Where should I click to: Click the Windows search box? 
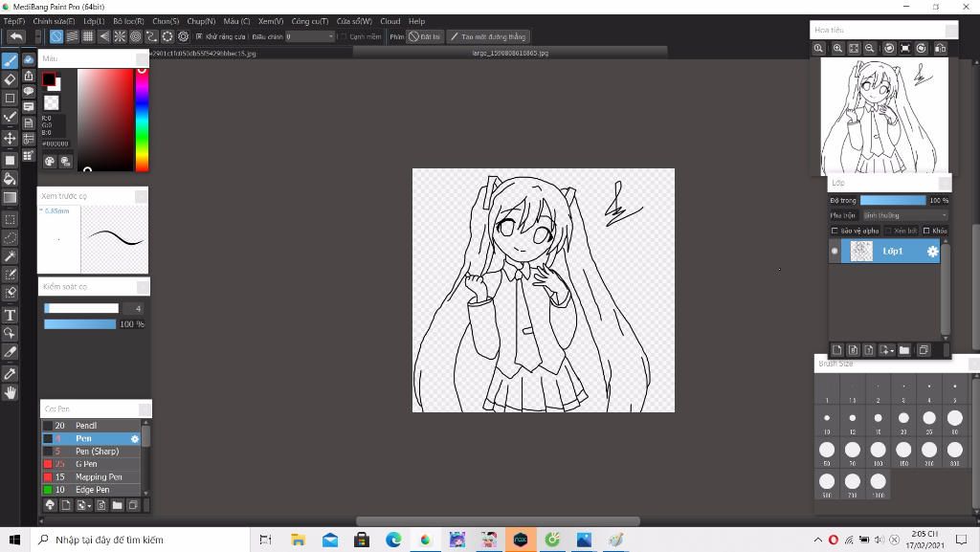coord(140,540)
